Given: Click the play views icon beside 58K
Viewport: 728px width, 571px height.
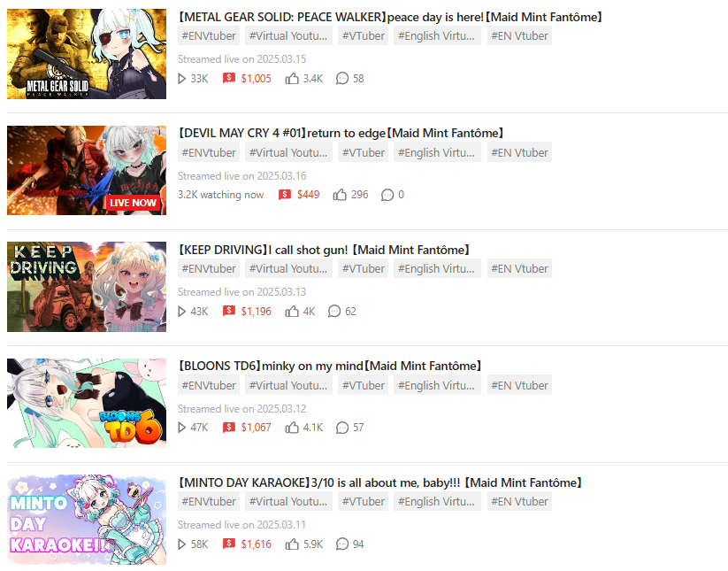Looking at the screenshot, I should (x=181, y=544).
